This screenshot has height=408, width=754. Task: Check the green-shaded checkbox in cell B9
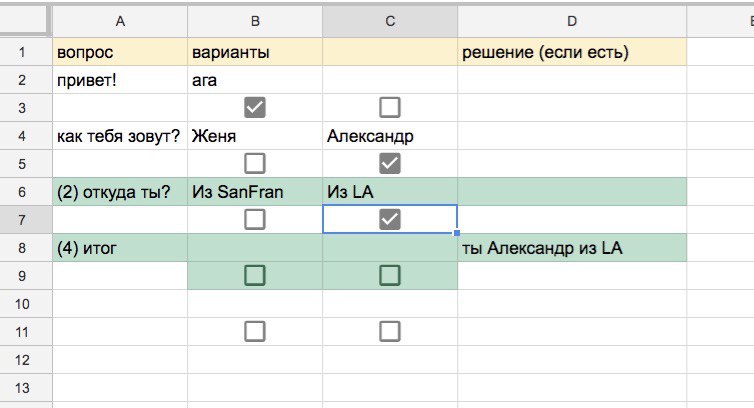click(x=255, y=275)
